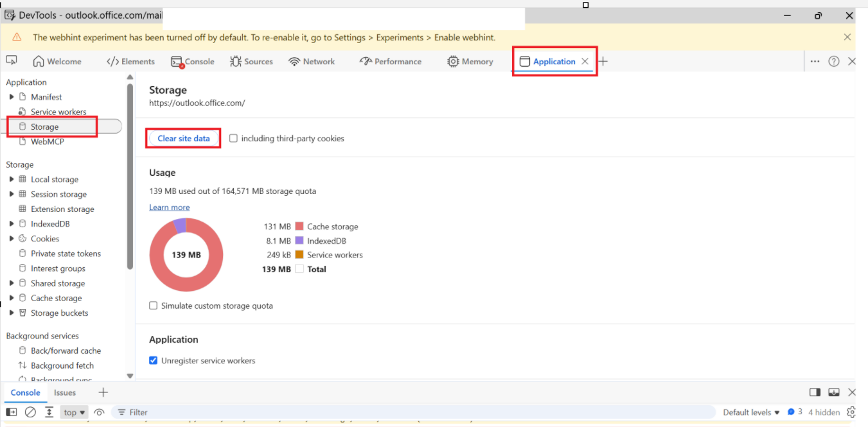Expand the Manifest tree node arrow
Viewport: 868px width, 427px height.
pos(12,97)
